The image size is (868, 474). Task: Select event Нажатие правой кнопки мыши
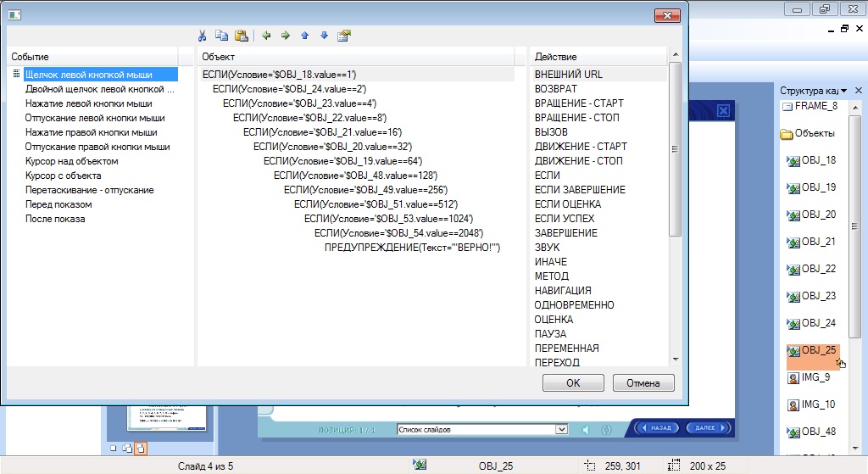pyautogui.click(x=92, y=131)
